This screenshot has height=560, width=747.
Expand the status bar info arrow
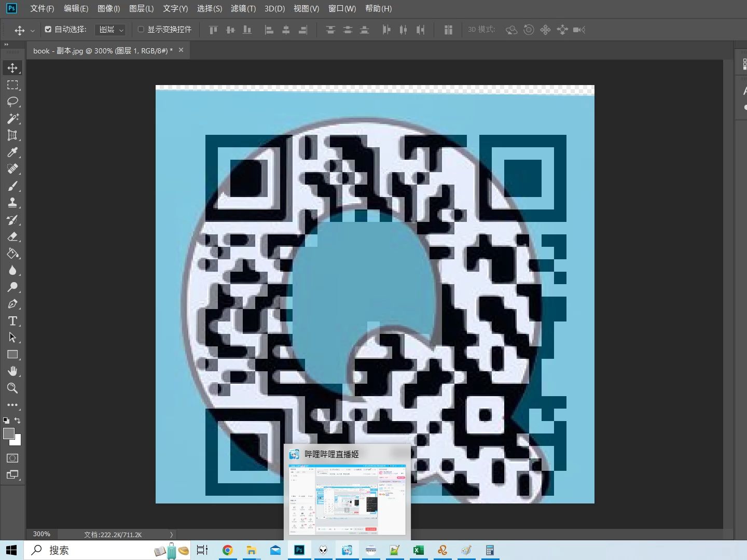pyautogui.click(x=171, y=535)
